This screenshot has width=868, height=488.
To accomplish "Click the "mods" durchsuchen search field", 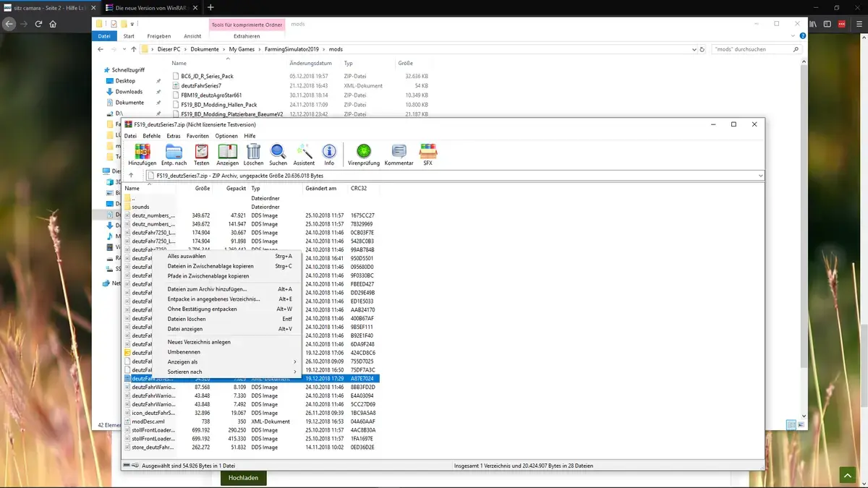I will coord(752,49).
